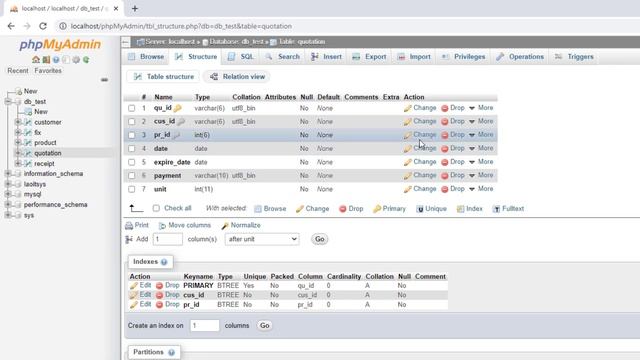Open More dropdown for payment column
640x360 pixels.
point(481,175)
